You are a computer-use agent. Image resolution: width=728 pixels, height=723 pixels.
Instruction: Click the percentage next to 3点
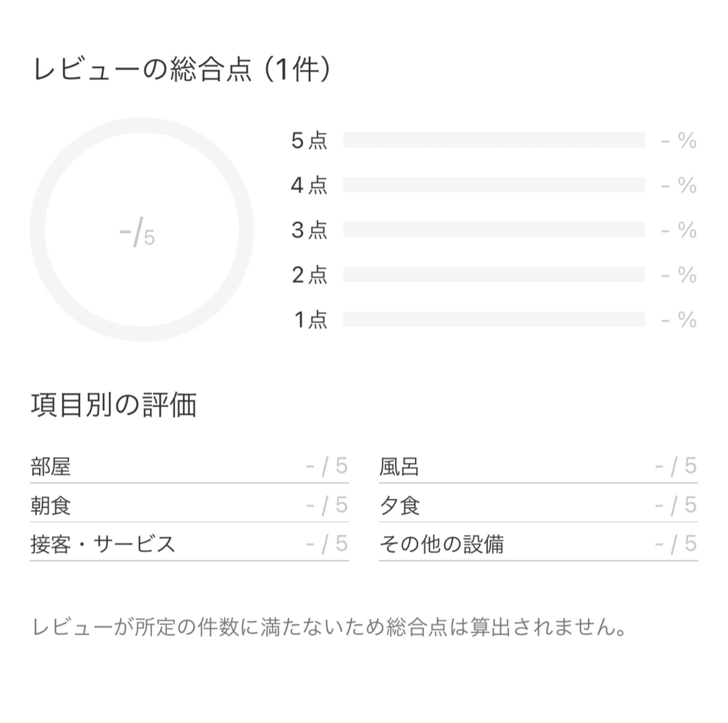(x=679, y=230)
